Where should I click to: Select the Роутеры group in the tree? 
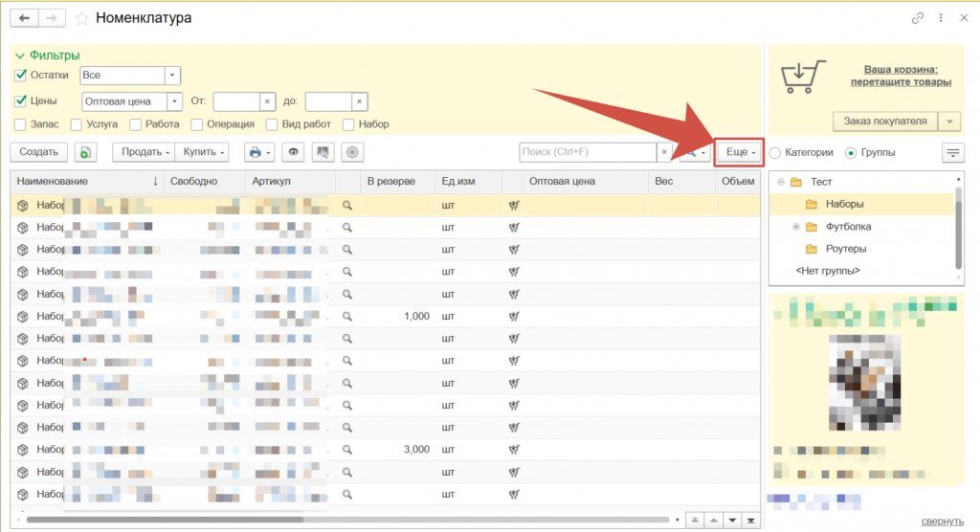(x=845, y=249)
